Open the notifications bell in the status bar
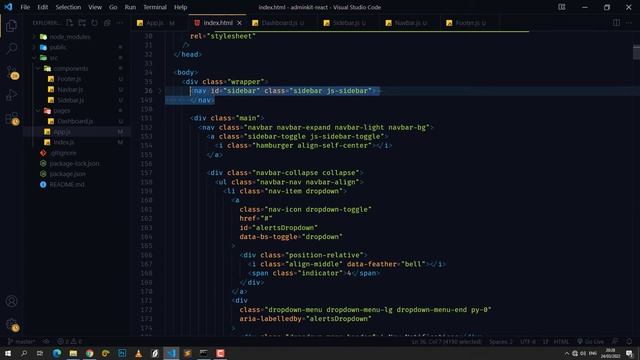Screen dimensions: 640x360 tap(629, 341)
